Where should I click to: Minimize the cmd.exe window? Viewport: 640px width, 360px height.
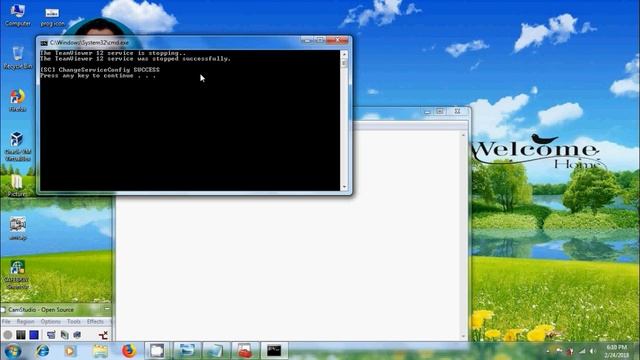[307, 40]
